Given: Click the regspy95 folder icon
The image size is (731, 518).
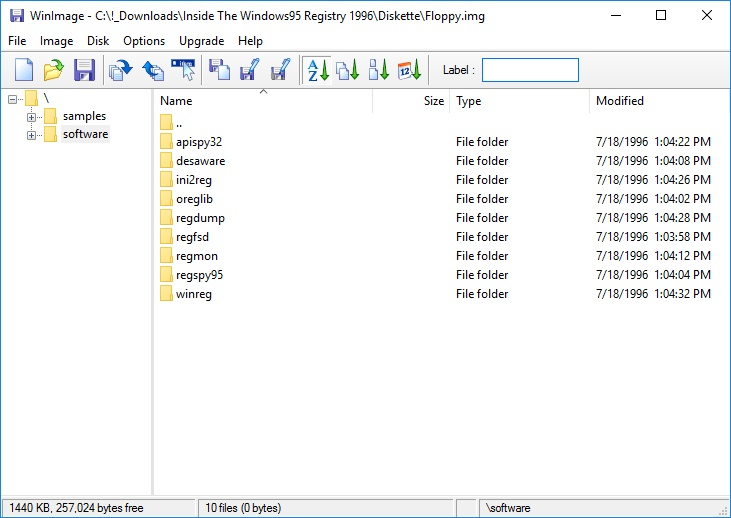Looking at the screenshot, I should click(166, 275).
